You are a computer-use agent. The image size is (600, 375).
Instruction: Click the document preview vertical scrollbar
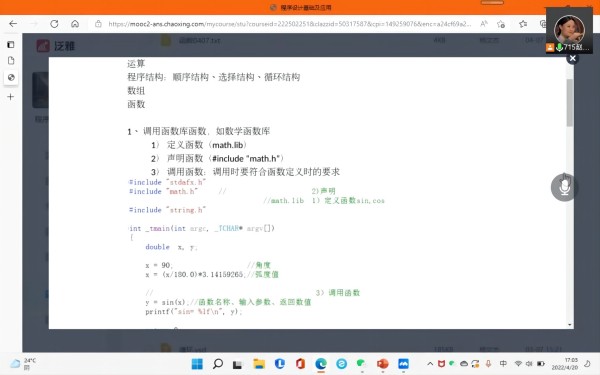pos(570,103)
